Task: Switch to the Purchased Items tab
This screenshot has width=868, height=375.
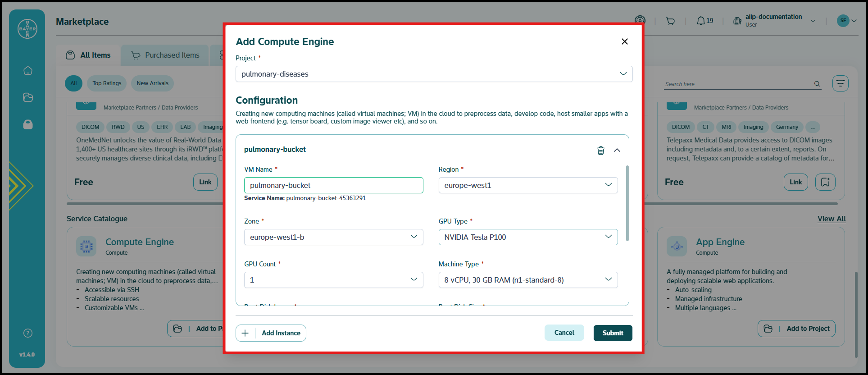Action: point(165,55)
